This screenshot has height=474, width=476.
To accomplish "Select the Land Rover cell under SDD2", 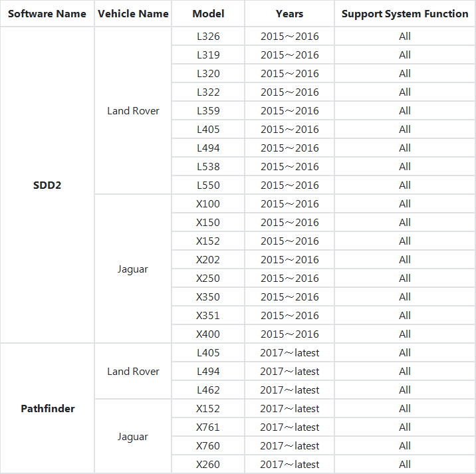I will tap(133, 110).
